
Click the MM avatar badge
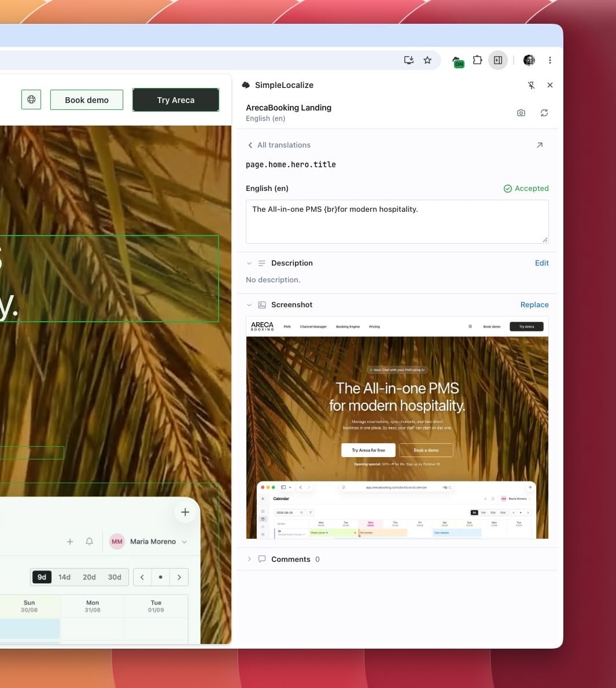pyautogui.click(x=117, y=542)
